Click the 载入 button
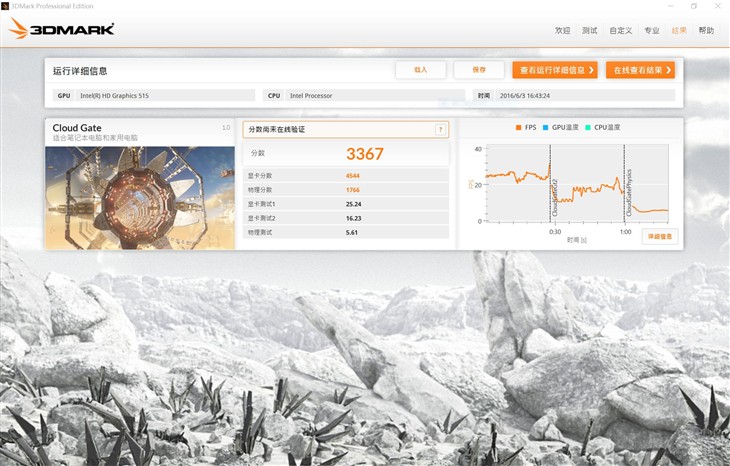The height and width of the screenshot is (466, 730). (x=421, y=70)
